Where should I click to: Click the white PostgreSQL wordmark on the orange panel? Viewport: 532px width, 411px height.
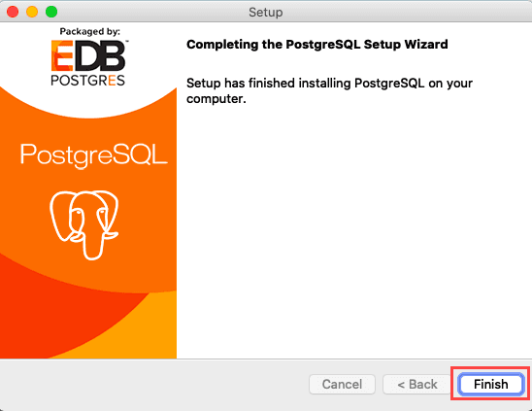(x=94, y=155)
